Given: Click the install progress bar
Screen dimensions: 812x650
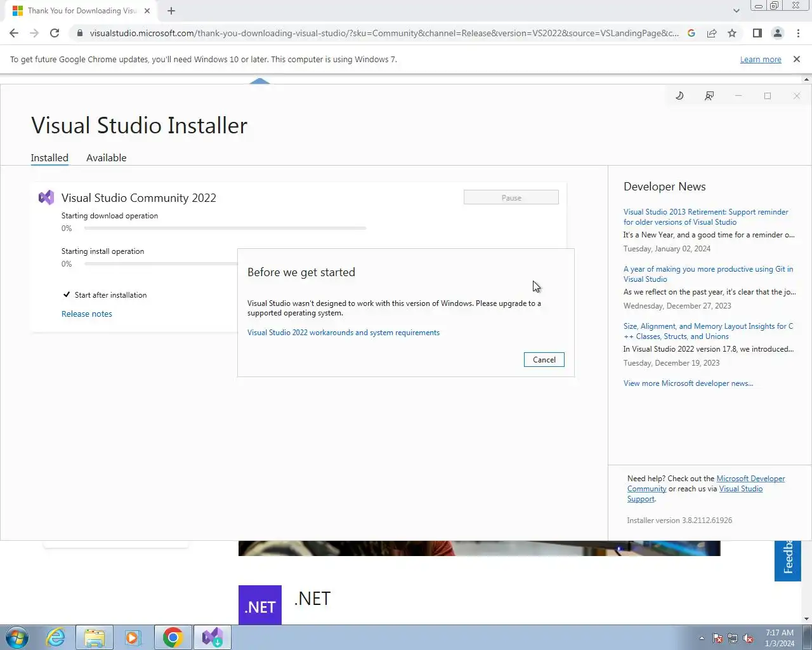Looking at the screenshot, I should 160,263.
